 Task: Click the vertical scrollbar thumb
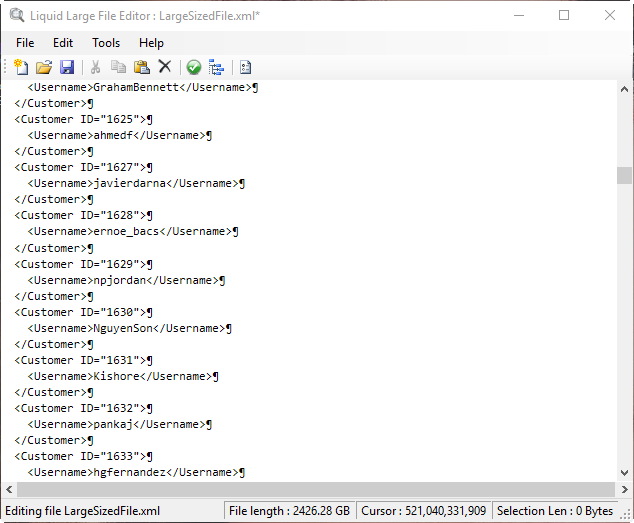(x=624, y=175)
